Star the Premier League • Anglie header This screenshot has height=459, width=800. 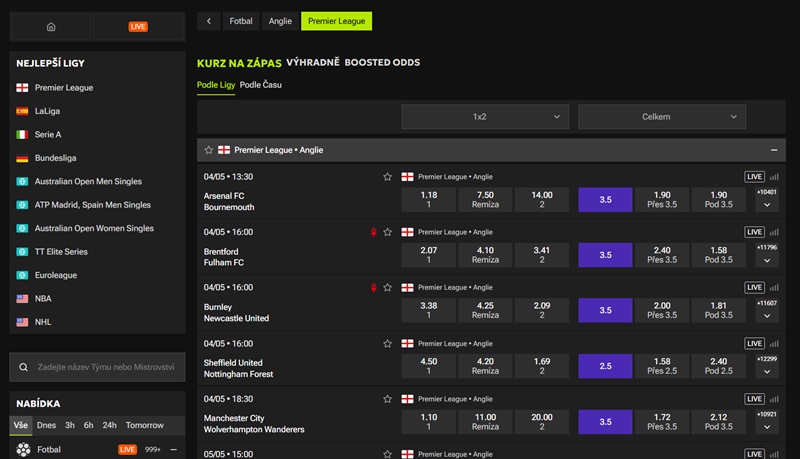click(209, 150)
